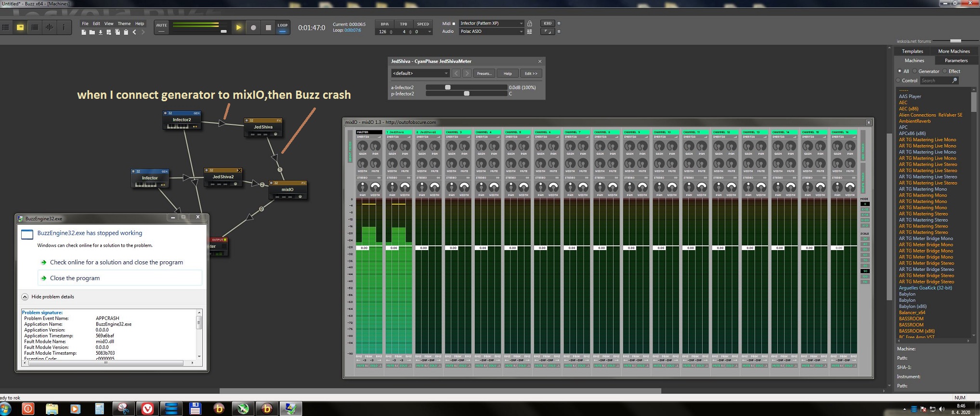This screenshot has width=980, height=416.
Task: Toggle the master MUTE button
Action: pyautogui.click(x=161, y=27)
